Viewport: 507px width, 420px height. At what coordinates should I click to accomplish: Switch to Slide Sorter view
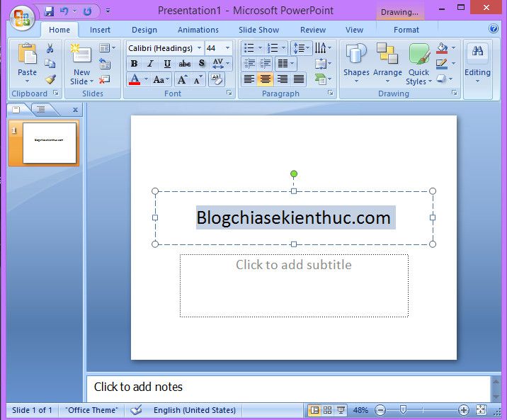(x=328, y=410)
